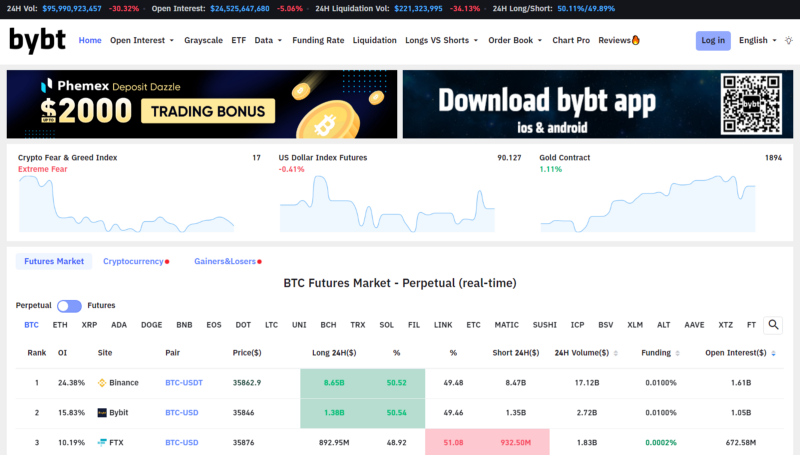
Task: Toggle the light/dark theme sun icon
Action: coord(789,40)
